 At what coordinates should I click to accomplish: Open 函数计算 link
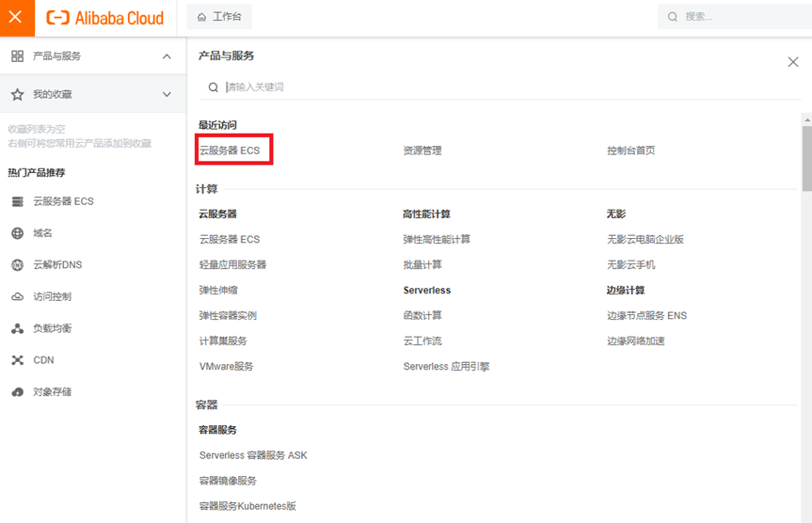click(422, 315)
